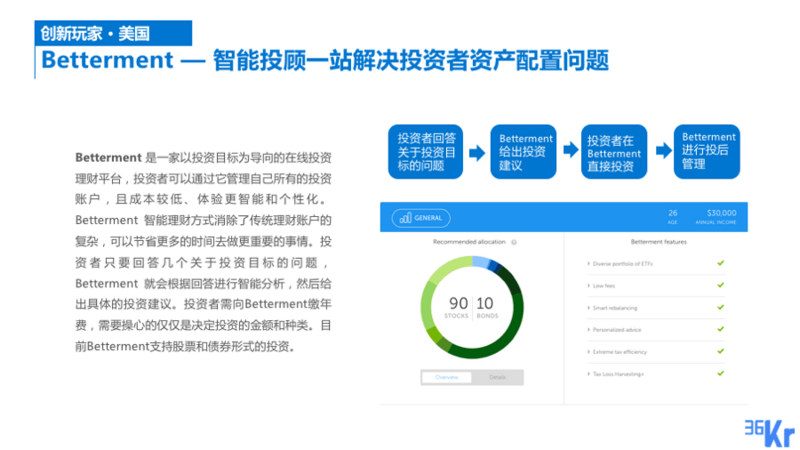The image size is (800, 450).
Task: Click the Low fees label
Action: coord(604,286)
